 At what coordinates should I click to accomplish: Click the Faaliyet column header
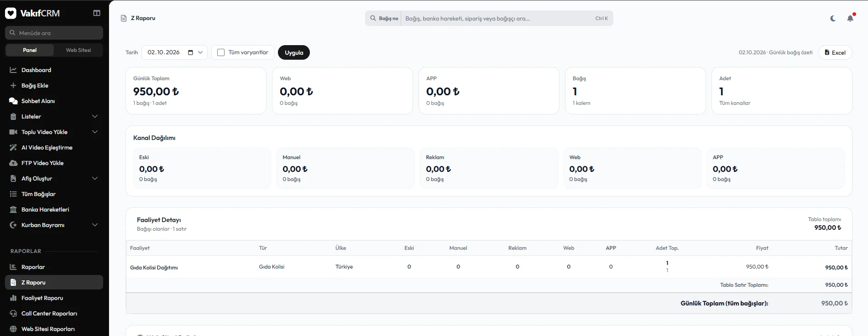point(140,248)
